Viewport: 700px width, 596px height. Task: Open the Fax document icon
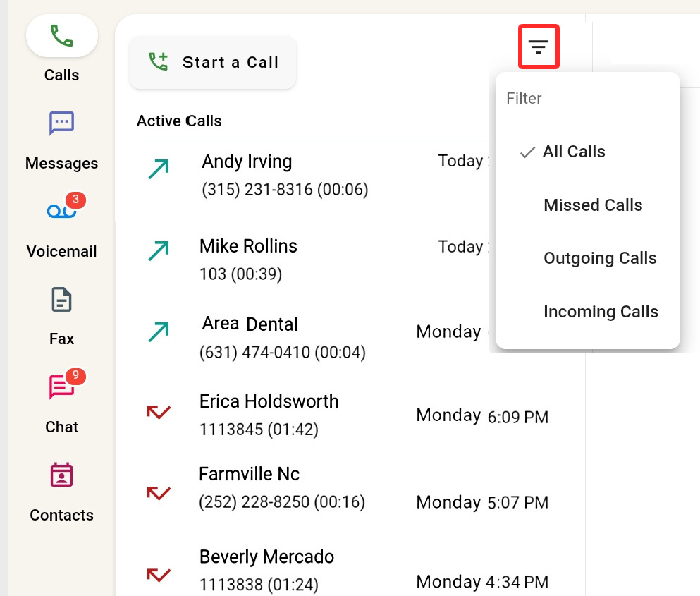click(61, 299)
